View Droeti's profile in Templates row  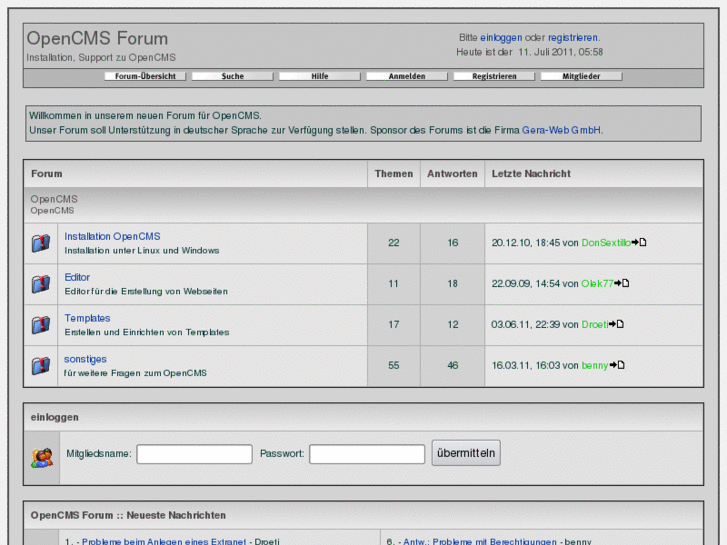(x=595, y=324)
